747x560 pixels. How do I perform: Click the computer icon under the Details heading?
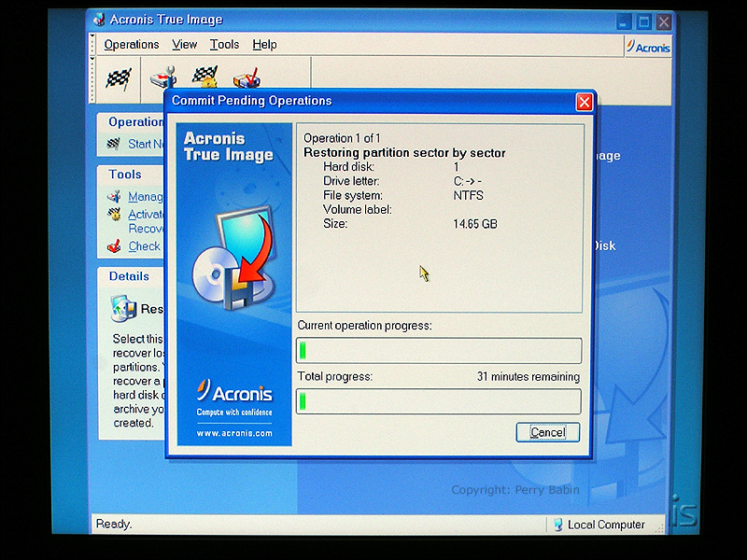(123, 309)
